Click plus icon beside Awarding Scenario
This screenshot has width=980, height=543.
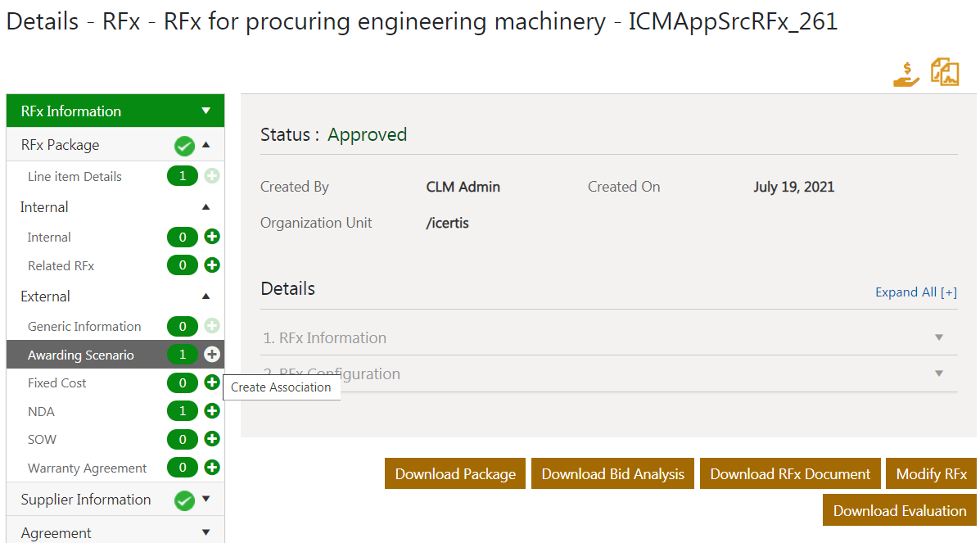coord(212,354)
